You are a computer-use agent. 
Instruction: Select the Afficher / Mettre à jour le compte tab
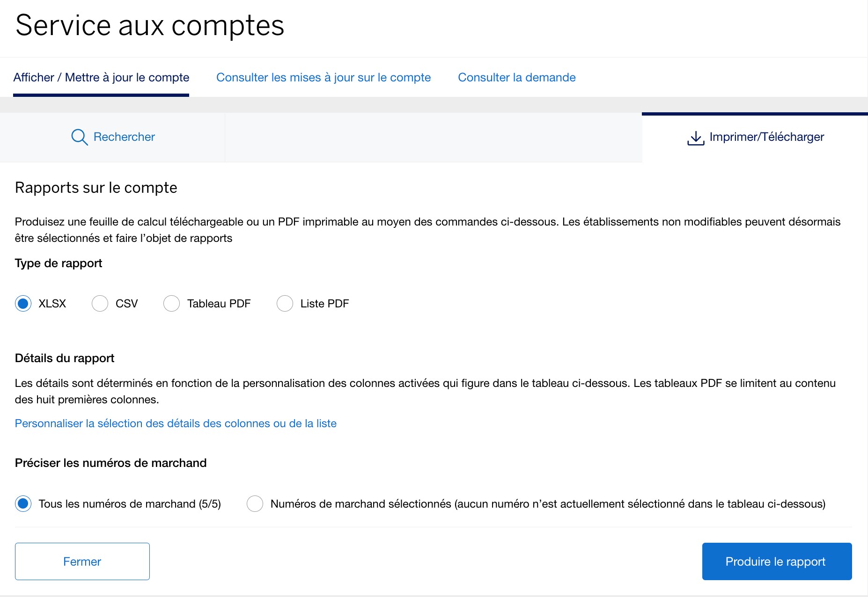pos(102,77)
